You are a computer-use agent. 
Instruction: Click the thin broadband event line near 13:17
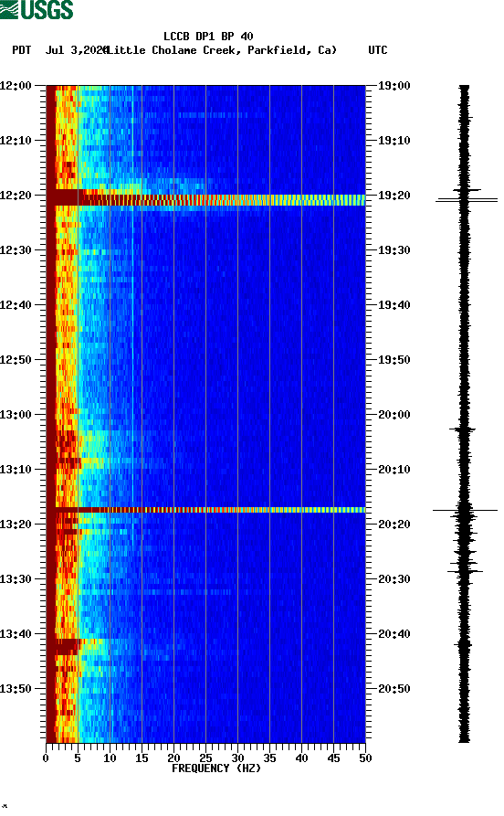point(206,510)
